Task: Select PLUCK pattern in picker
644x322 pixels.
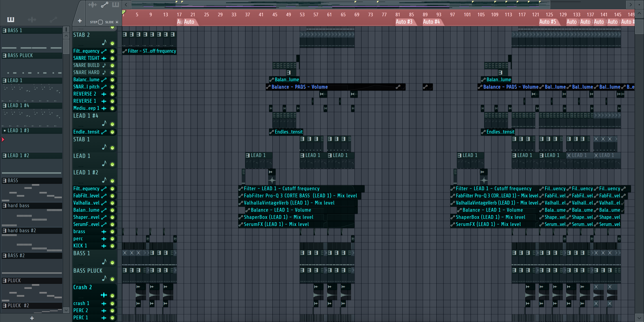Action: (32, 280)
